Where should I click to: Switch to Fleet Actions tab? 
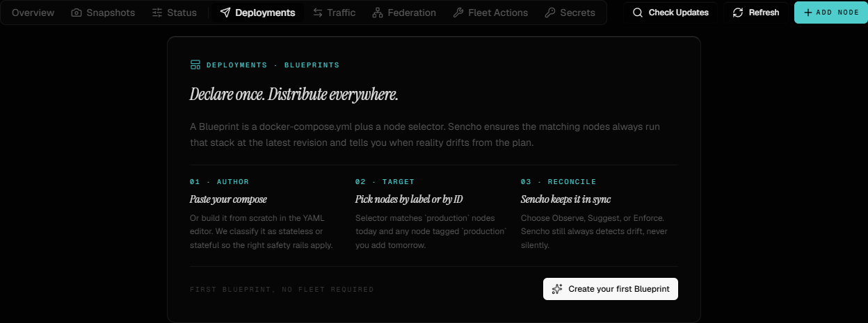(x=490, y=13)
